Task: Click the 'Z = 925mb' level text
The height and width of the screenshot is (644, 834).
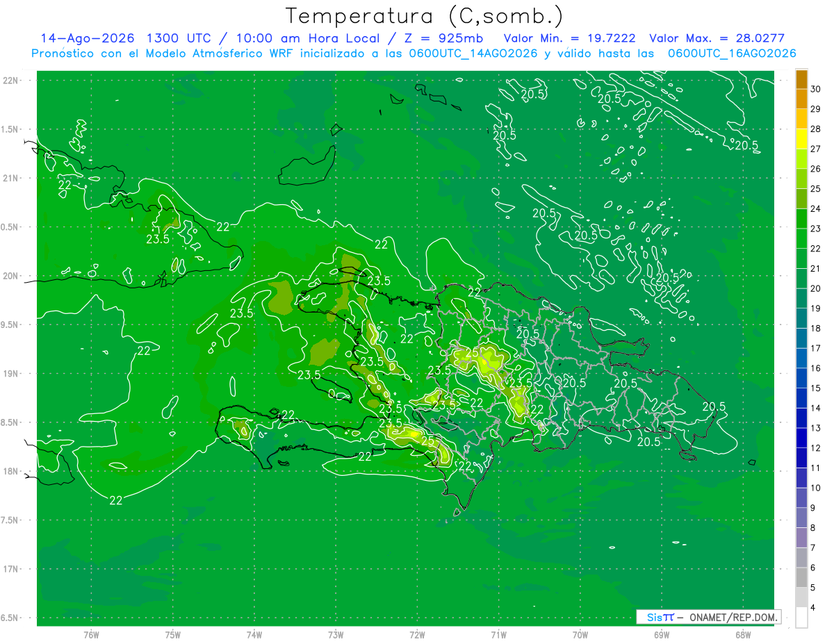Action: 444,38
